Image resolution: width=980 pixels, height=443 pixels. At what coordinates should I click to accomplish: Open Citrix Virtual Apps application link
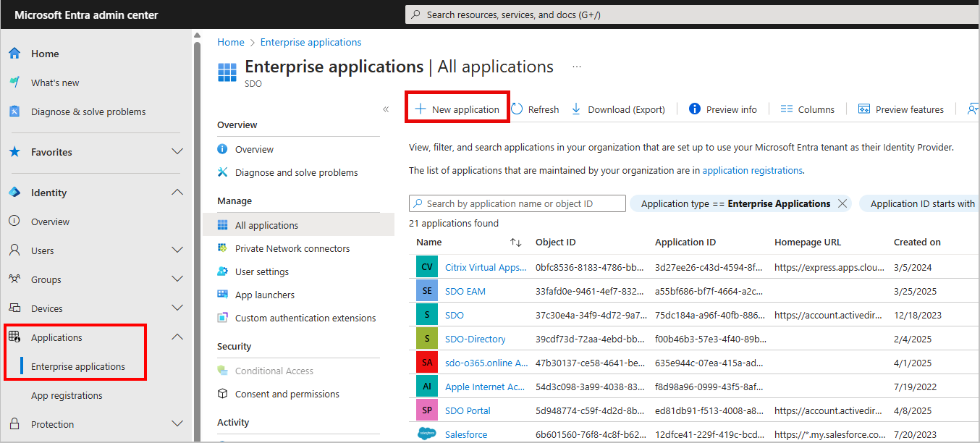[486, 267]
